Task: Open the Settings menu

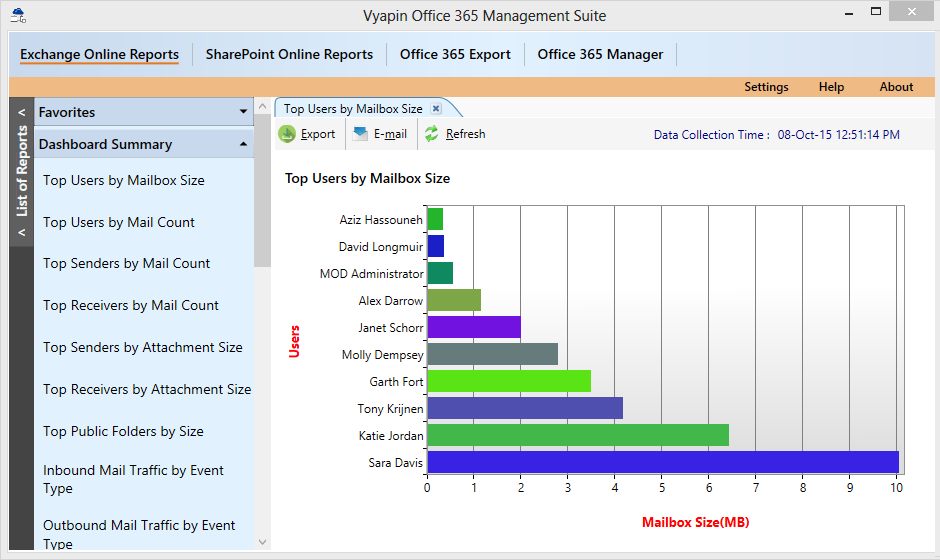Action: pos(766,87)
